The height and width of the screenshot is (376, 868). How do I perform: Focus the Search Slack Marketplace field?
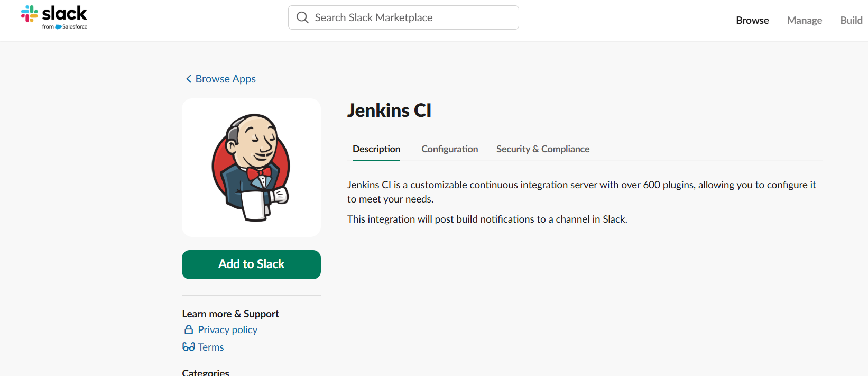tap(403, 17)
